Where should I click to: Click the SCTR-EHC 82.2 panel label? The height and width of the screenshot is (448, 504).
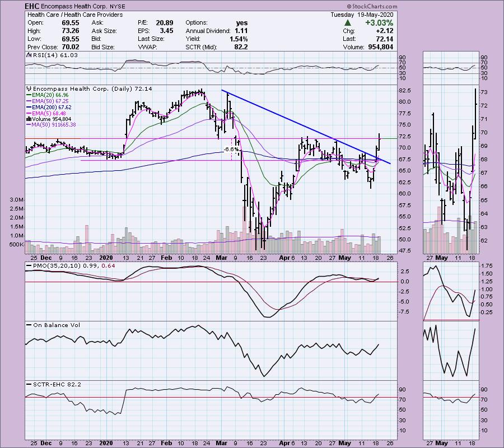click(57, 384)
